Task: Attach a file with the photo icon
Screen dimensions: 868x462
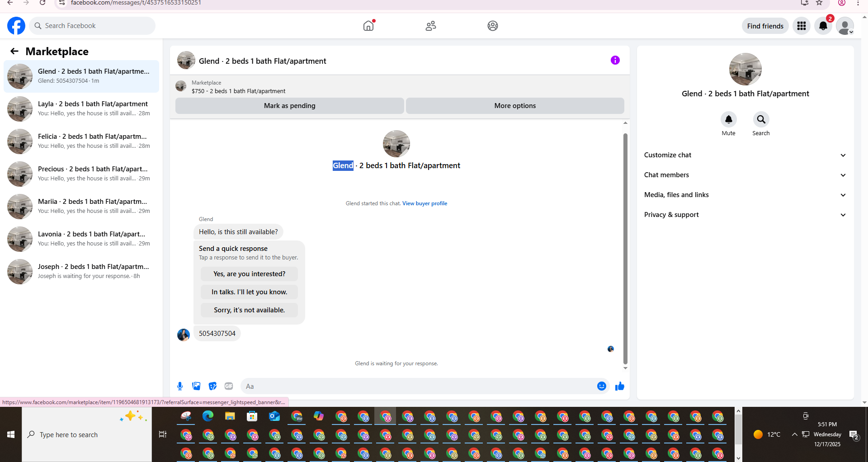Action: pyautogui.click(x=196, y=386)
